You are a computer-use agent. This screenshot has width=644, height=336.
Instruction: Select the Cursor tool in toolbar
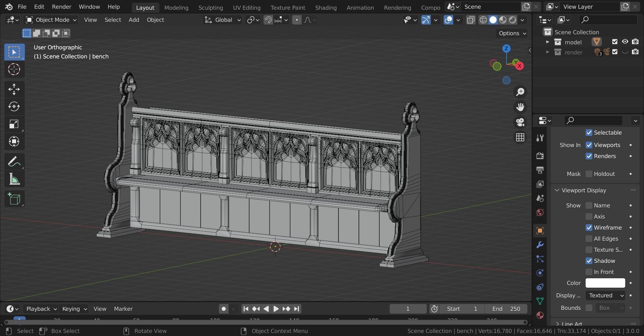(14, 69)
